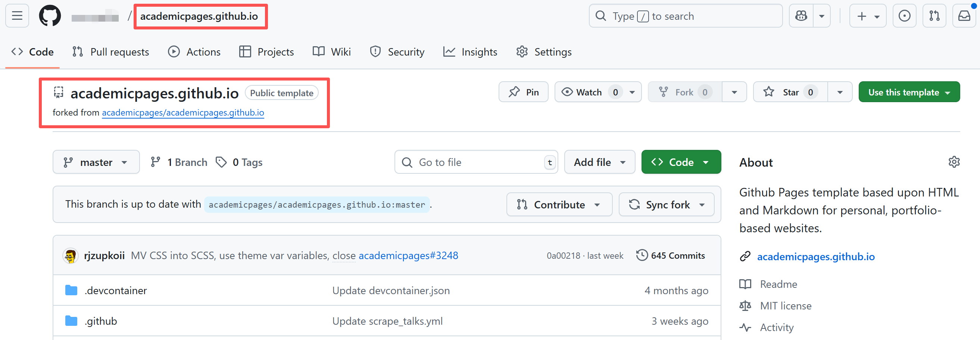This screenshot has height=340, width=980.
Task: Open your issues from the header icon
Action: click(x=904, y=16)
